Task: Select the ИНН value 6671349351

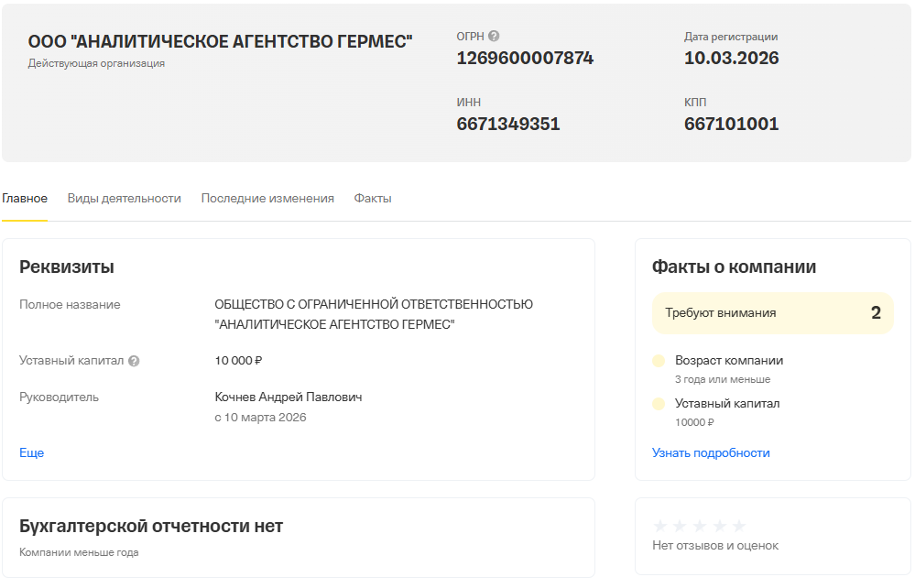Action: [508, 124]
